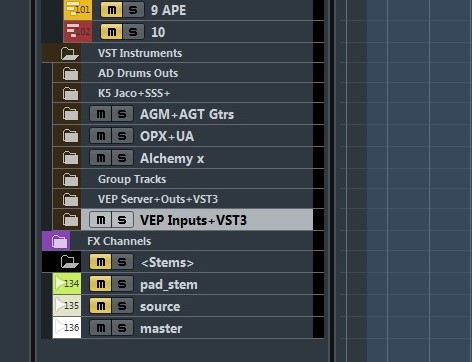Select the pad_stem track name

point(169,285)
